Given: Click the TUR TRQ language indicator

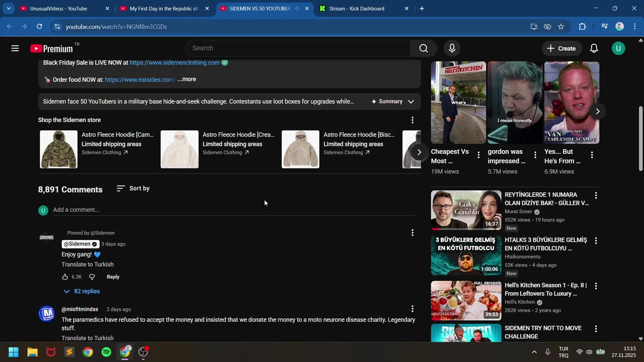Looking at the screenshot, I should (563, 352).
